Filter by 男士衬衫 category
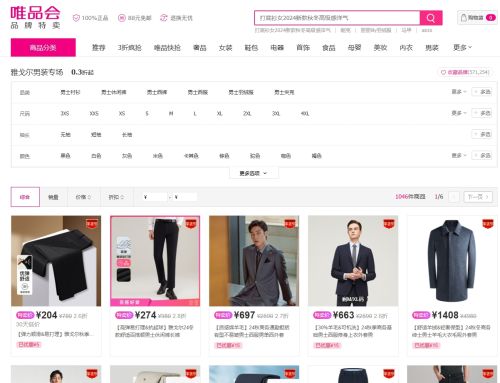The image size is (500, 383). 70,92
